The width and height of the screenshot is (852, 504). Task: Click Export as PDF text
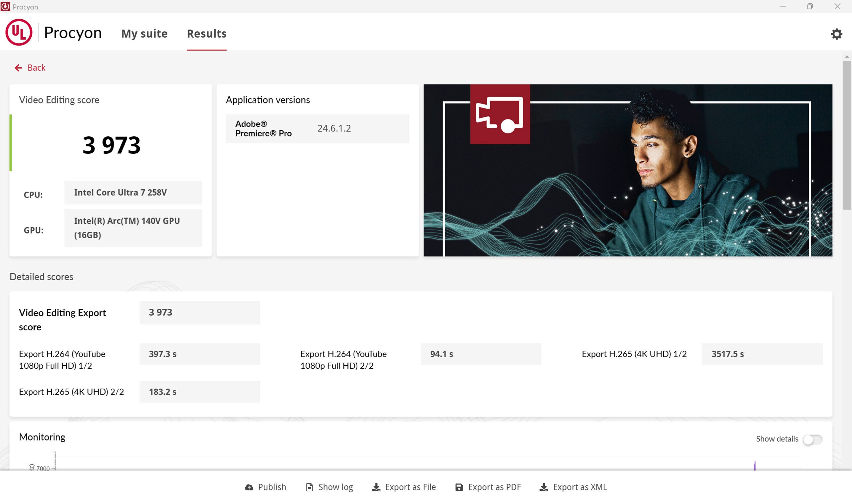point(494,487)
